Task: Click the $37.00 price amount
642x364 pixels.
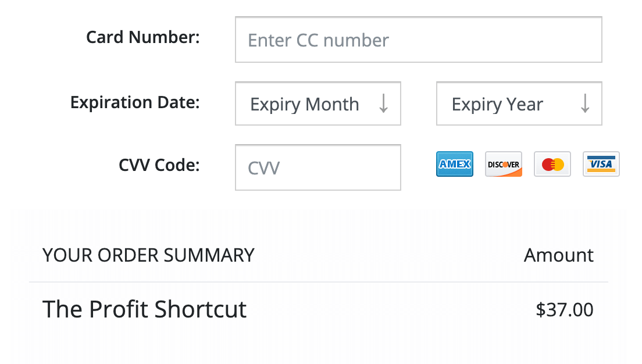Action: coord(565,310)
